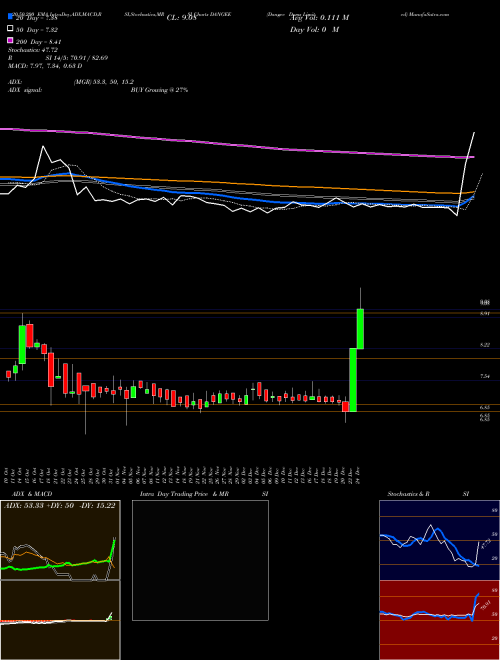500x660 pixels.
Task: Click the 'Intra Day Trading Price & MR' title
Action: pyautogui.click(x=184, y=494)
